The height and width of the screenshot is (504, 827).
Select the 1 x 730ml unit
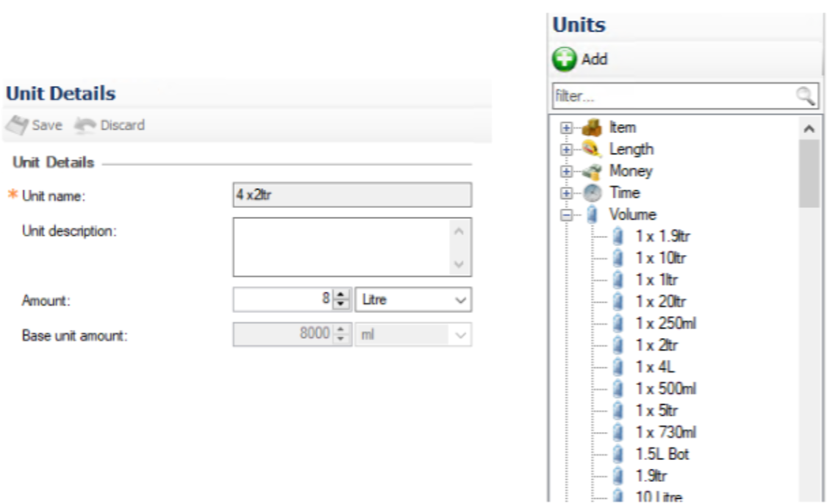coord(665,432)
